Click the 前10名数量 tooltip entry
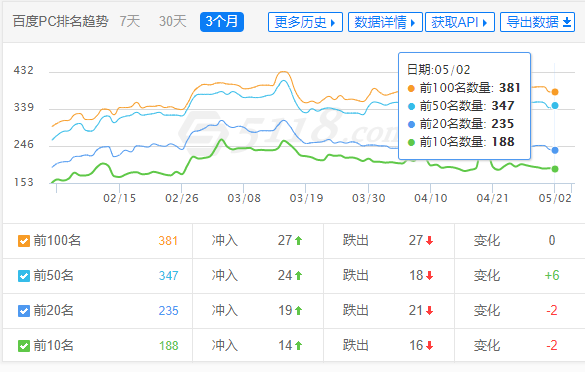 click(x=461, y=142)
